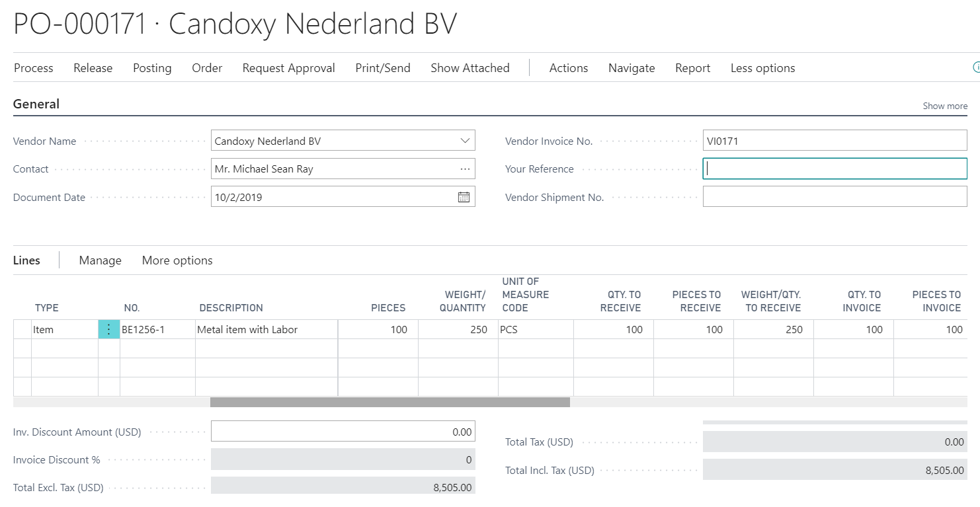Viewport: 980px width, 507px height.
Task: Click the Inv. Discount Amount (USD) field
Action: 343,432
